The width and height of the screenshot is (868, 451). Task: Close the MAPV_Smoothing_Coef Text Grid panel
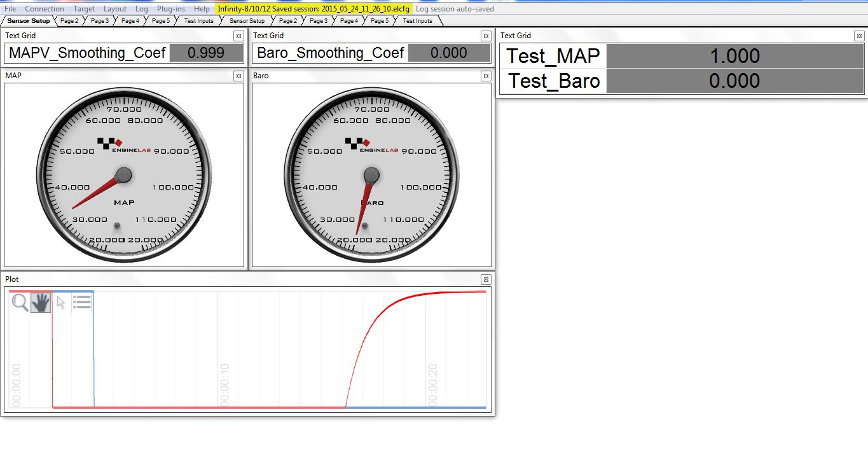[238, 36]
